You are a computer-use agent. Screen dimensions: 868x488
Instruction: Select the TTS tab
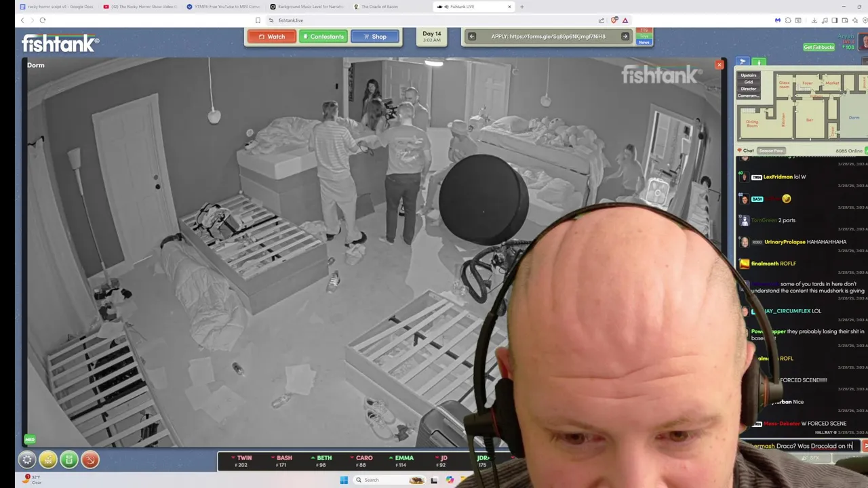[x=644, y=30]
